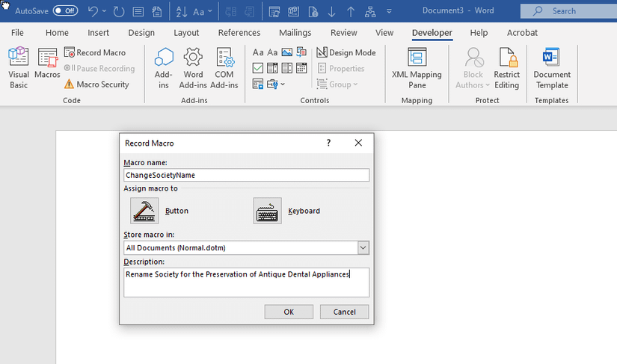Expand the Store macro in dropdown
The image size is (617, 364).
click(x=363, y=247)
